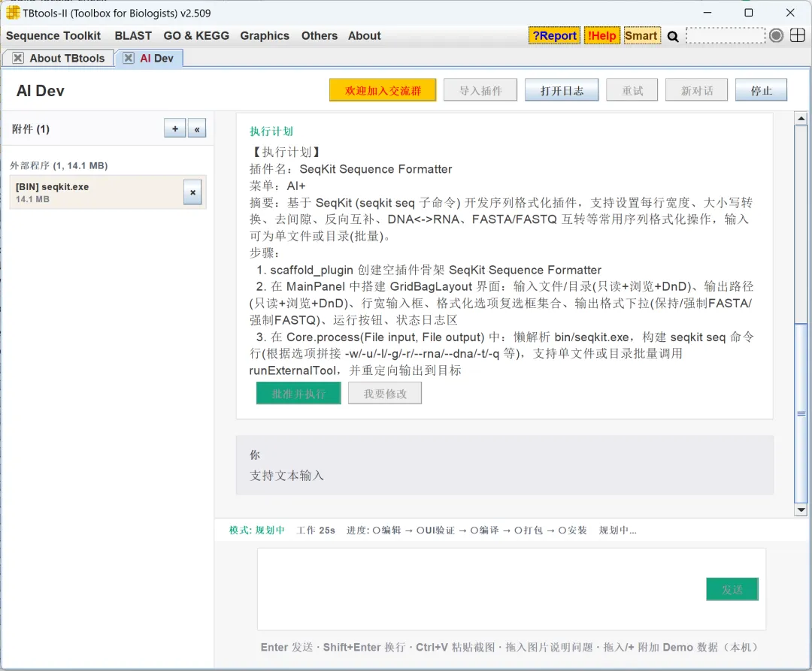
Task: Click the 插件名: SeqKit Sequence Formatter line
Action: 350,169
